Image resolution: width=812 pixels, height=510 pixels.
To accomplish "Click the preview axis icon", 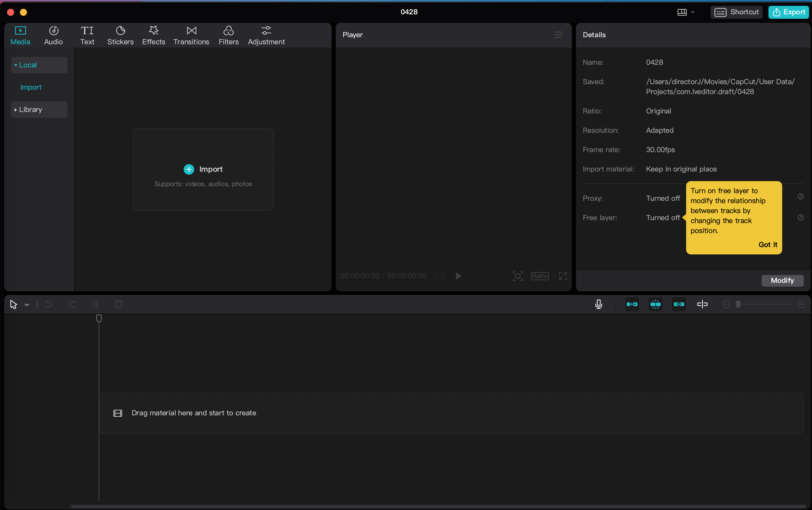I will pos(702,304).
